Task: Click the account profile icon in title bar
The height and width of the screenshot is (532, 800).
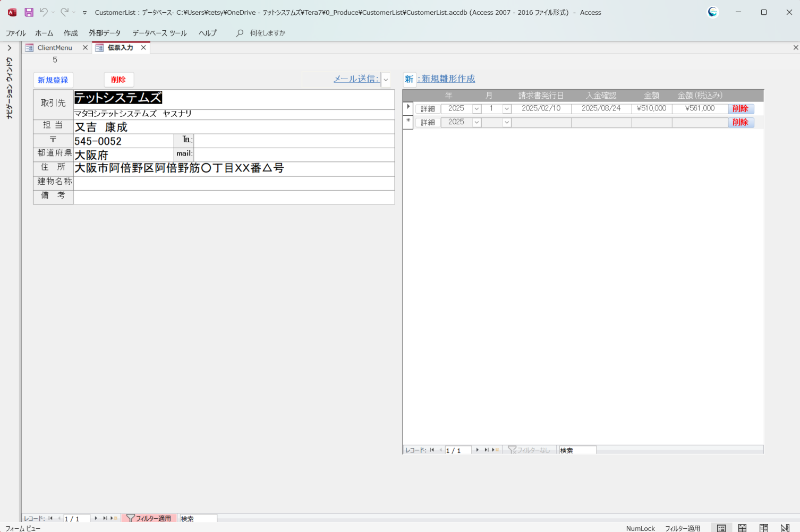Action: tap(713, 12)
